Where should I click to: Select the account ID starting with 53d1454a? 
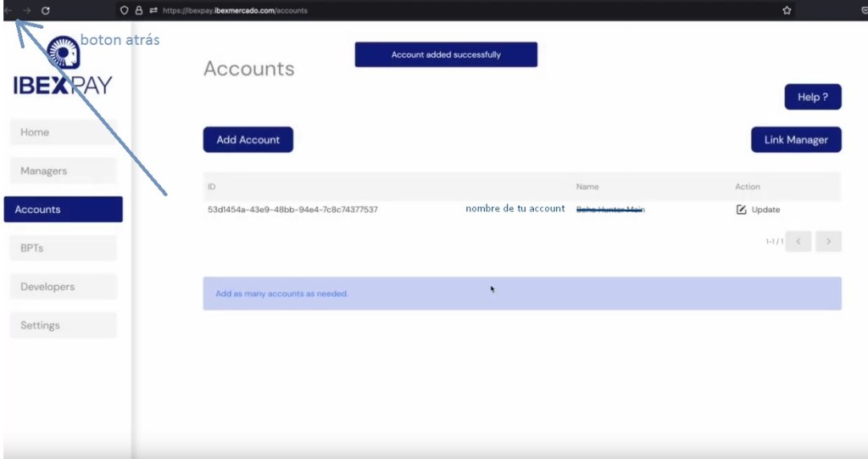point(292,210)
